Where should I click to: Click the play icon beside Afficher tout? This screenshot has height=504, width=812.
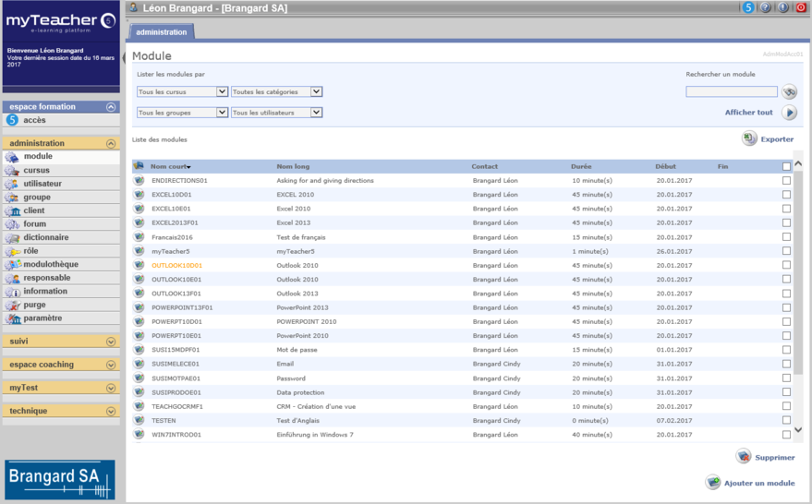click(789, 113)
